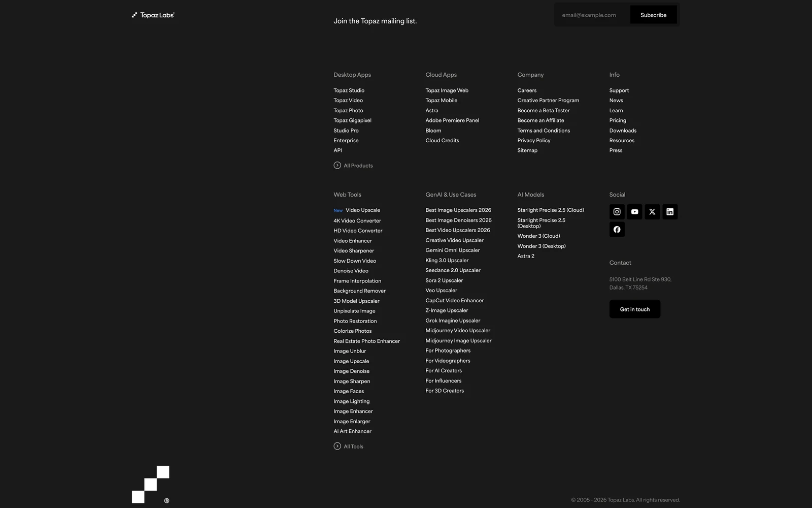Open 4K Video Converter tool
Viewport: 812px width, 508px height.
click(357, 221)
